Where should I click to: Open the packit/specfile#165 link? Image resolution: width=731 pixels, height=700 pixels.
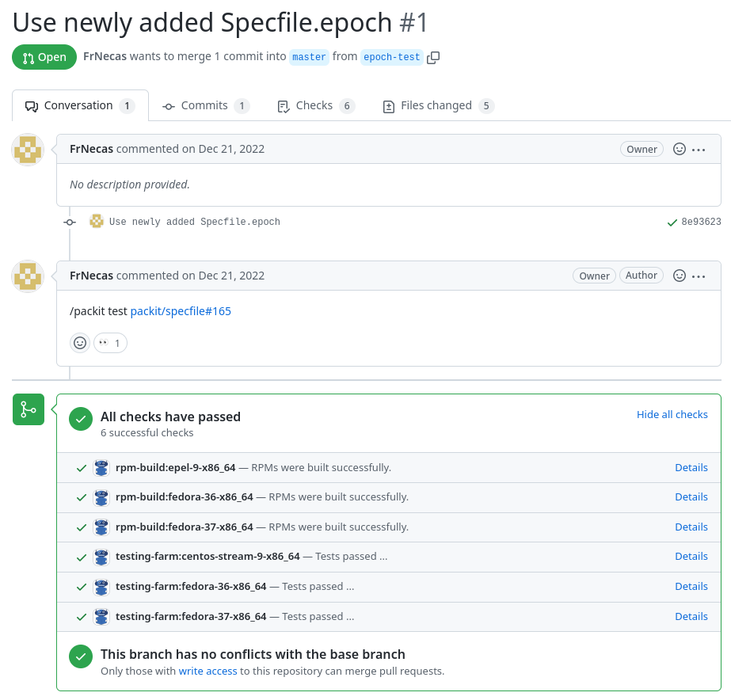[181, 311]
